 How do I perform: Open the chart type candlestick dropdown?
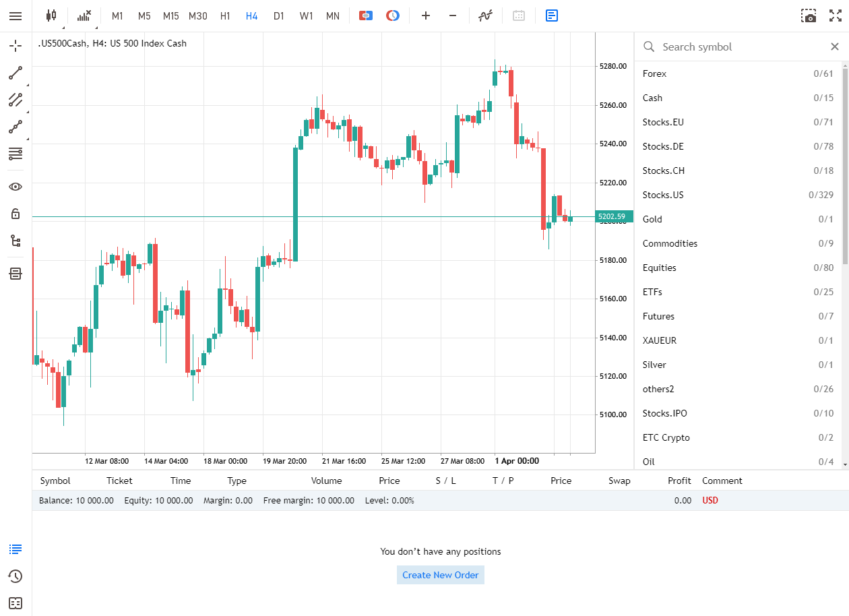(51, 16)
